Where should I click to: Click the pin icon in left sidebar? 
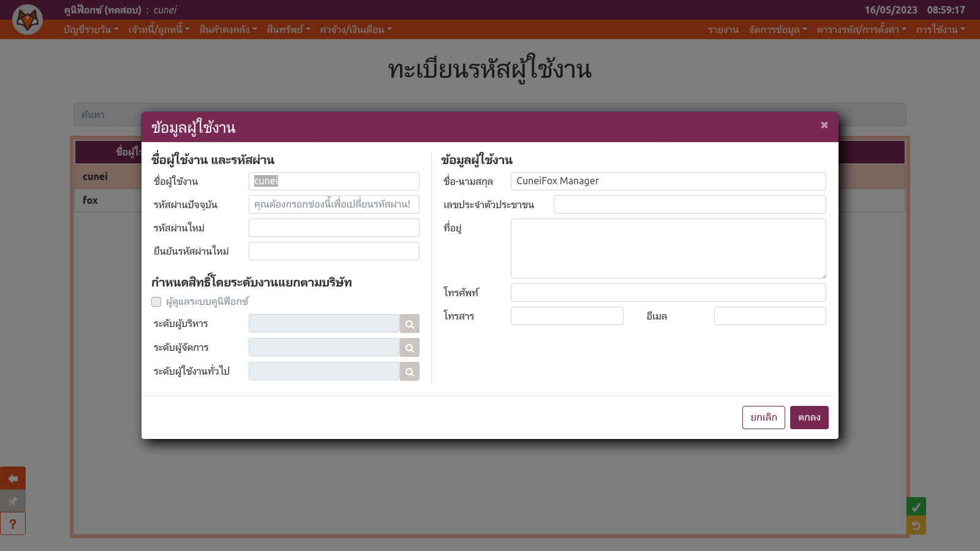tap(13, 501)
